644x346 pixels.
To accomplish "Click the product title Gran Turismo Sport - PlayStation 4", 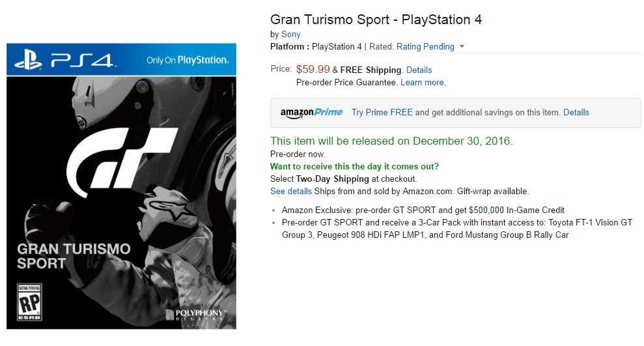I will 376,19.
